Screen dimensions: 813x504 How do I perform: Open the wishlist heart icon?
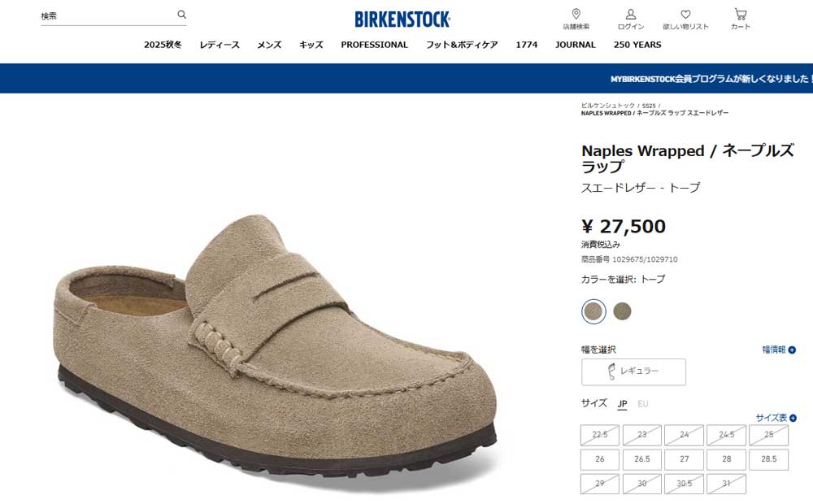point(685,15)
